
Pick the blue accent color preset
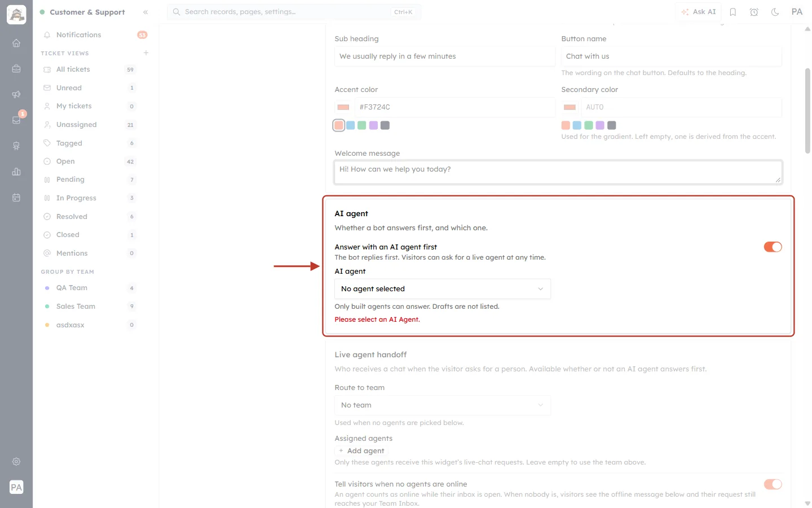click(351, 125)
